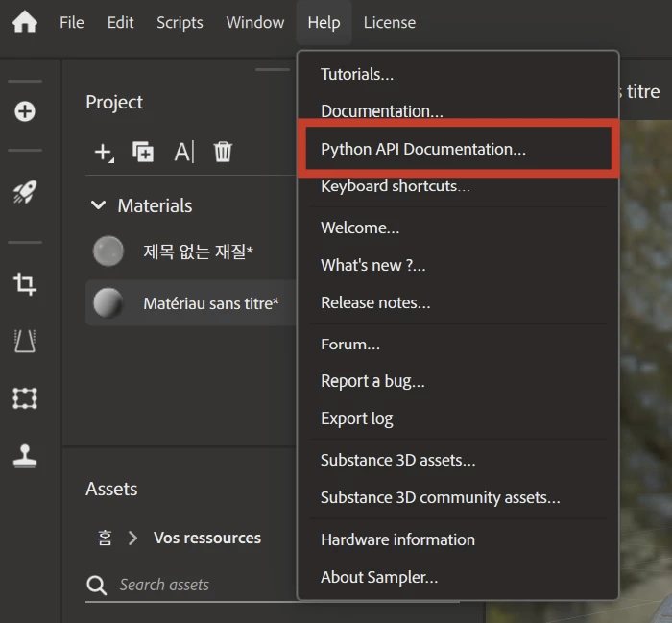Click the search magnifier icon

(96, 585)
